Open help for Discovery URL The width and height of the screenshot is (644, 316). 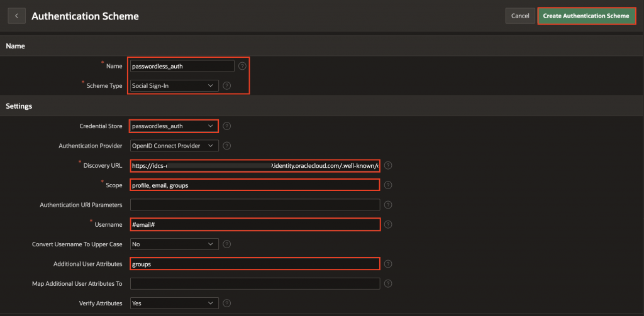click(388, 166)
